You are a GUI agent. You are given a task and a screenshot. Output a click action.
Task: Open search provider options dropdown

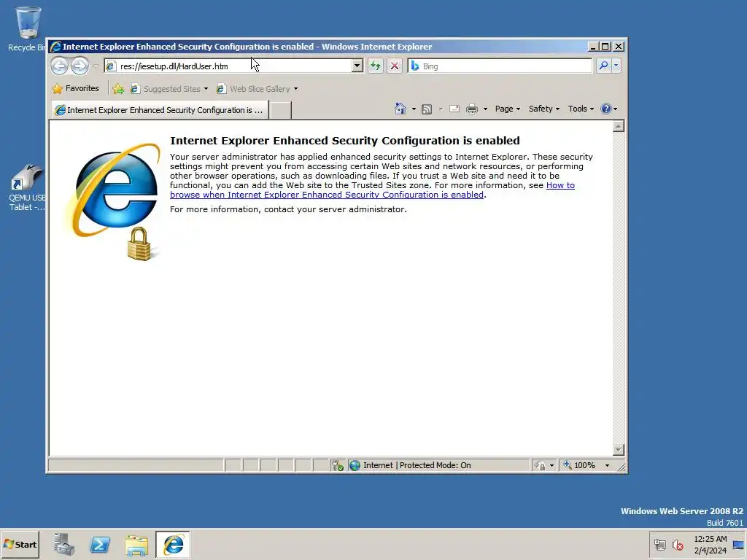click(616, 66)
